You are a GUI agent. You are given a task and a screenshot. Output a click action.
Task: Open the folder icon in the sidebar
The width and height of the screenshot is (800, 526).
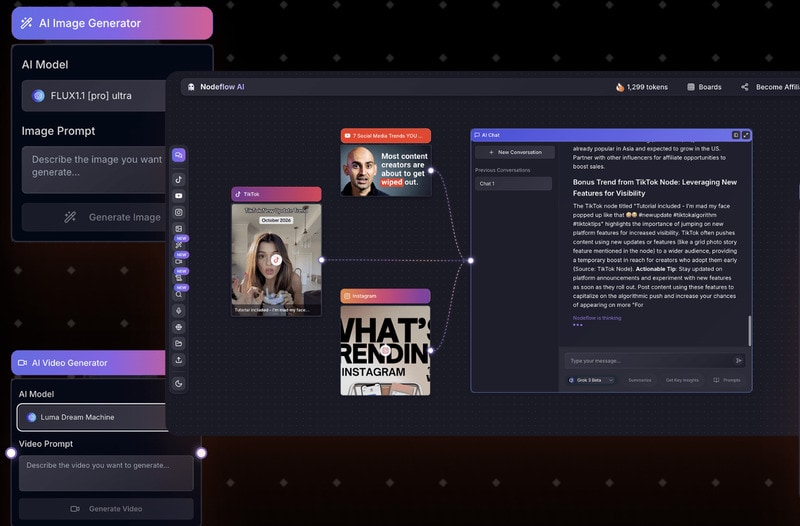click(179, 343)
